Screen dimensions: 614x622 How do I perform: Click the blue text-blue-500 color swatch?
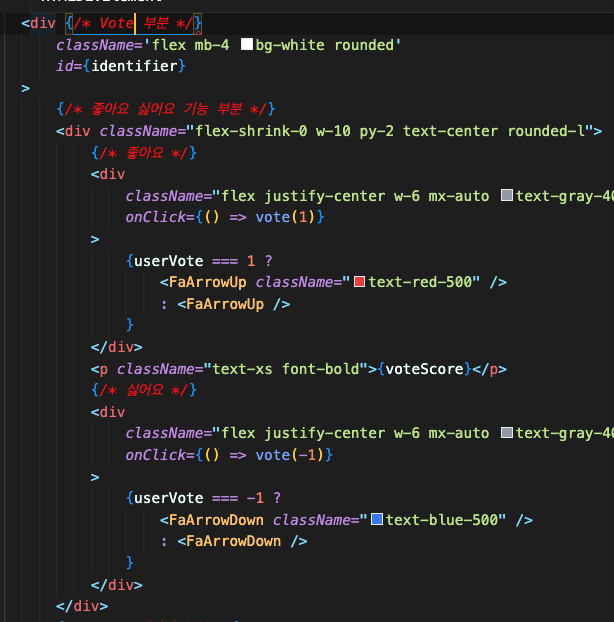pos(377,519)
